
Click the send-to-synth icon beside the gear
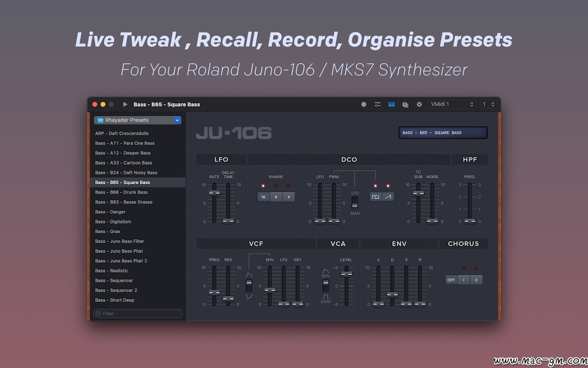click(405, 104)
